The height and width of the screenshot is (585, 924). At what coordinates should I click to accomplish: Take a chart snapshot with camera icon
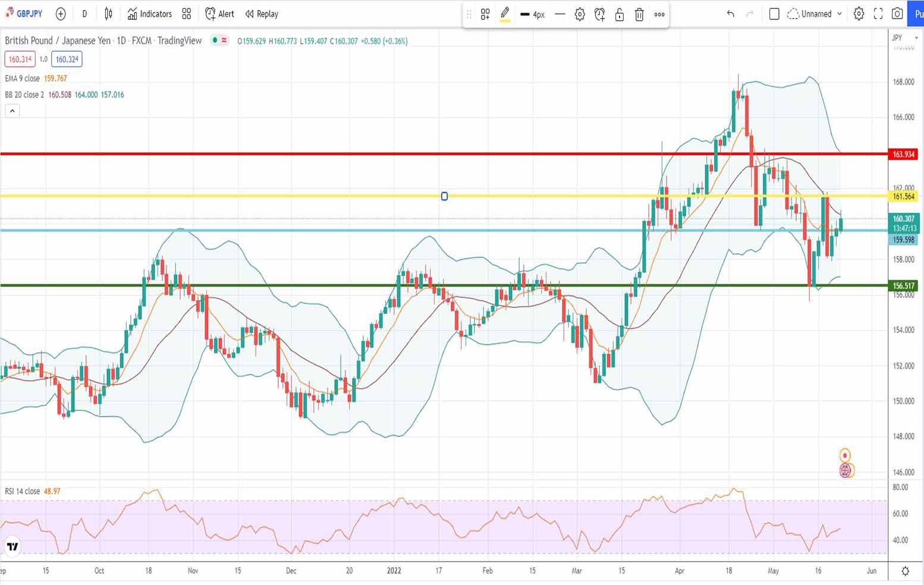(897, 14)
